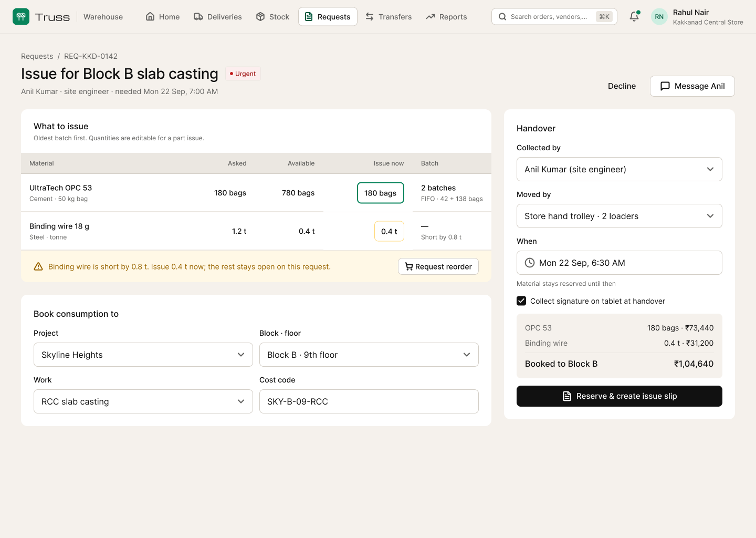Click the Truss logo icon
Image resolution: width=756 pixels, height=538 pixels.
click(x=21, y=17)
